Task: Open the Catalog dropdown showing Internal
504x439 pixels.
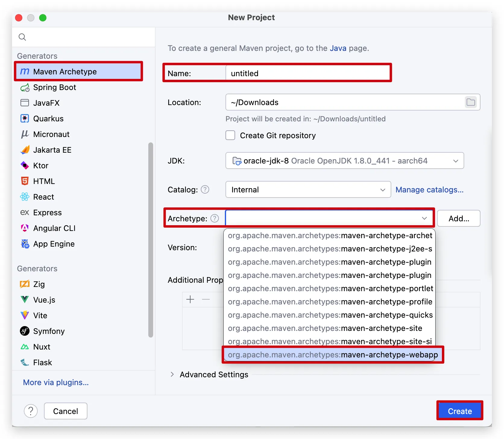Action: (308, 189)
